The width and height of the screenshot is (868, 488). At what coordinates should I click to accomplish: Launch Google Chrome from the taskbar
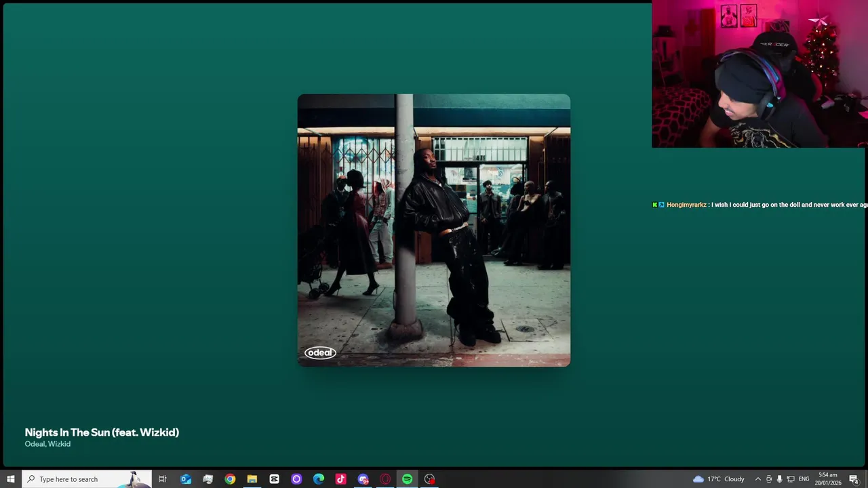pyautogui.click(x=230, y=479)
